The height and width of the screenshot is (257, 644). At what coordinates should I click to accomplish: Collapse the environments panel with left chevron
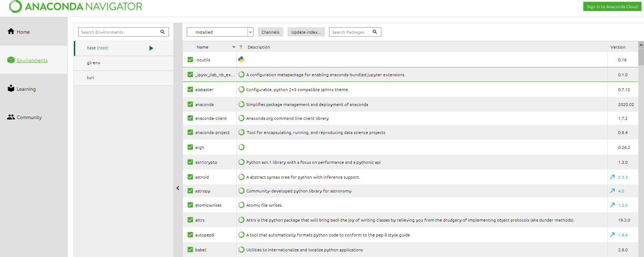178,188
